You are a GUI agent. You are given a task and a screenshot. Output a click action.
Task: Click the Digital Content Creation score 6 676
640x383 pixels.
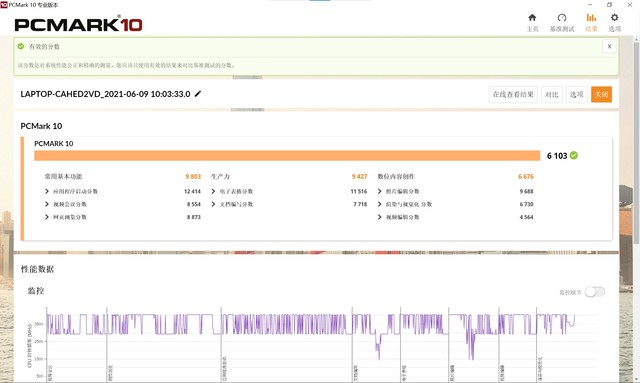tap(526, 176)
